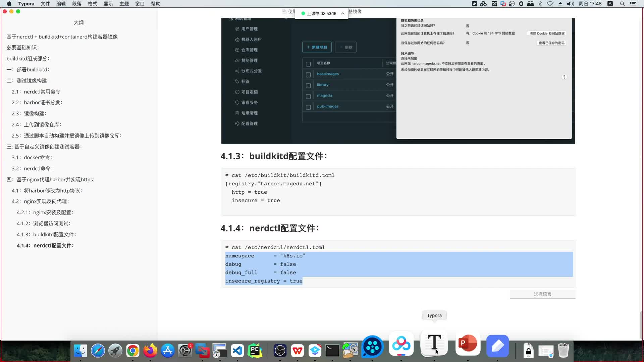Tick the select-all checkbox above the project list
The image size is (644, 362).
point(308,63)
